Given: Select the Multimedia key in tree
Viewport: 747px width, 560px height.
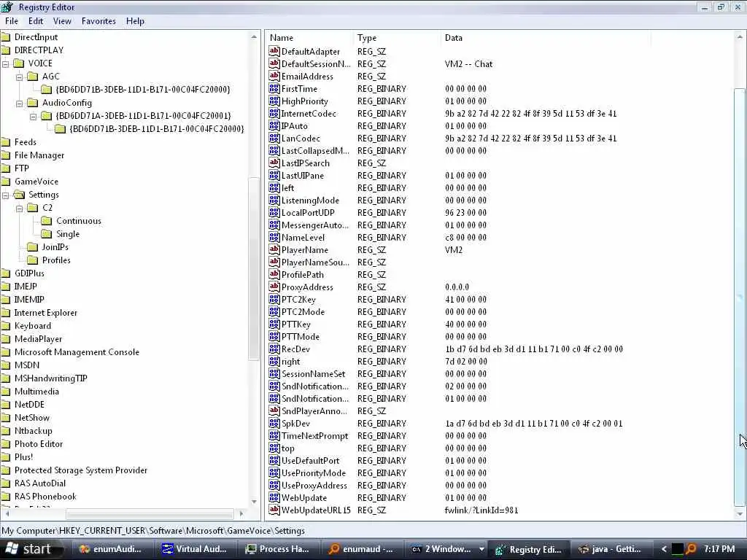Looking at the screenshot, I should (x=36, y=392).
